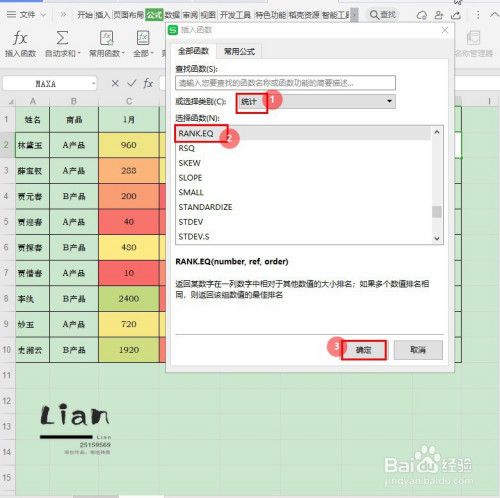
Task: Switch to the 开始 ribbon tab
Action: click(x=85, y=15)
